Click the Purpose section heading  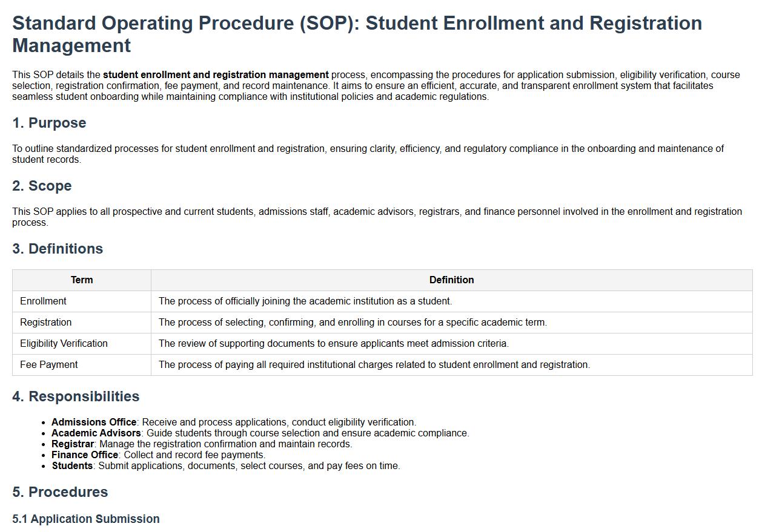[x=49, y=123]
